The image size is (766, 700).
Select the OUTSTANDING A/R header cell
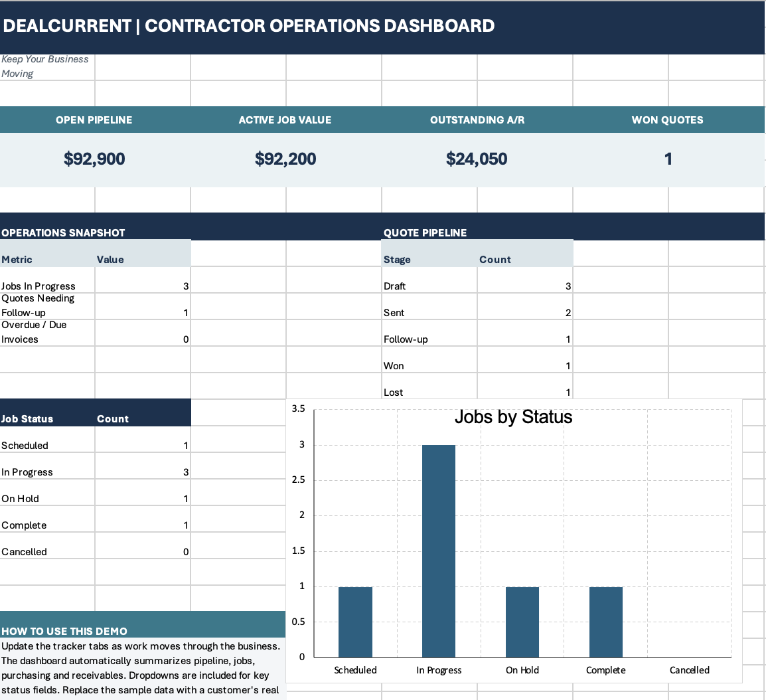click(477, 120)
